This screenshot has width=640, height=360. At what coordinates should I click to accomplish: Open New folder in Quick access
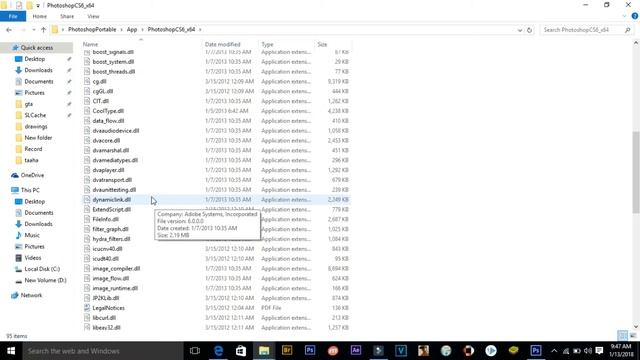coord(38,138)
